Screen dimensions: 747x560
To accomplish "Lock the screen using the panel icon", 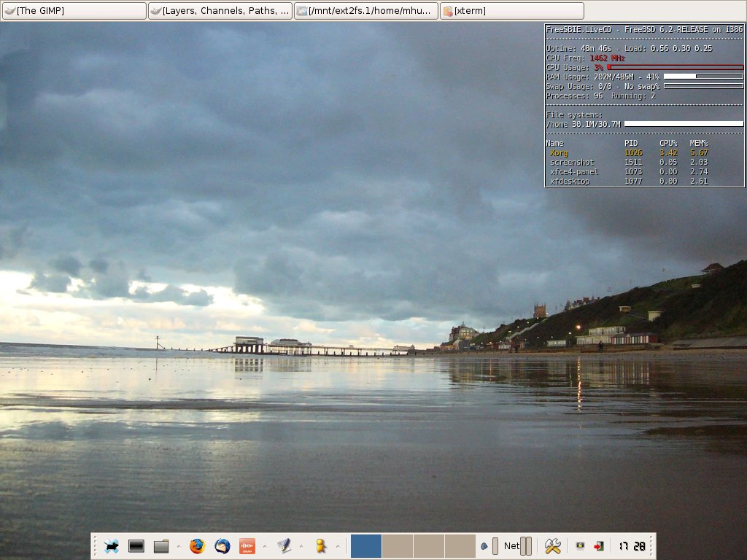I will tap(580, 546).
